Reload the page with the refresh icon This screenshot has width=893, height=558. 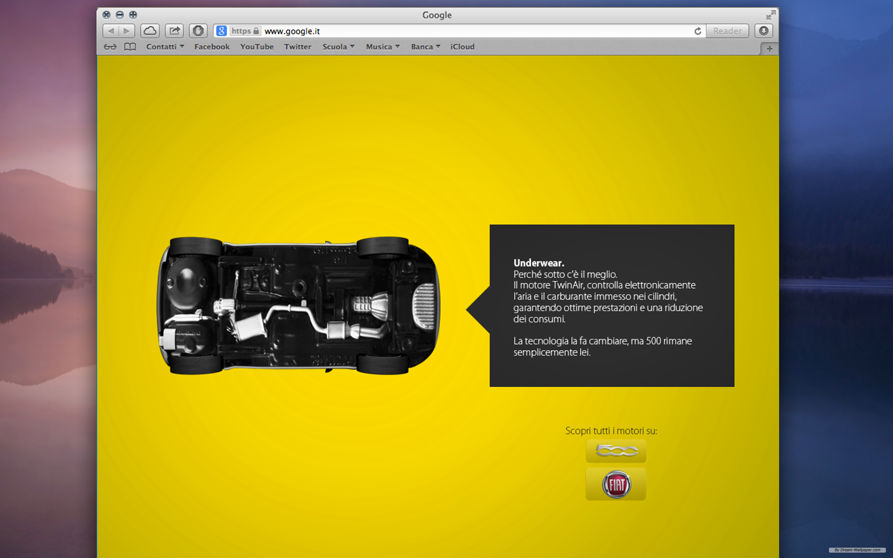click(697, 31)
